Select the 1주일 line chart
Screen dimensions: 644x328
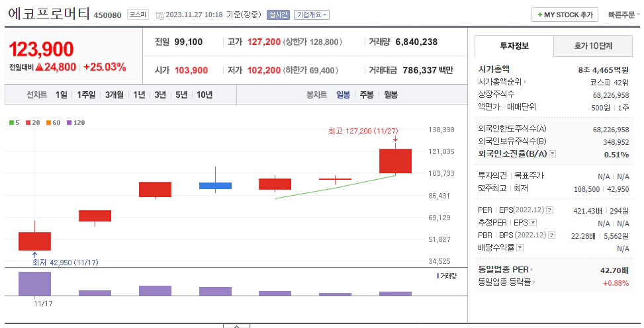[86, 95]
